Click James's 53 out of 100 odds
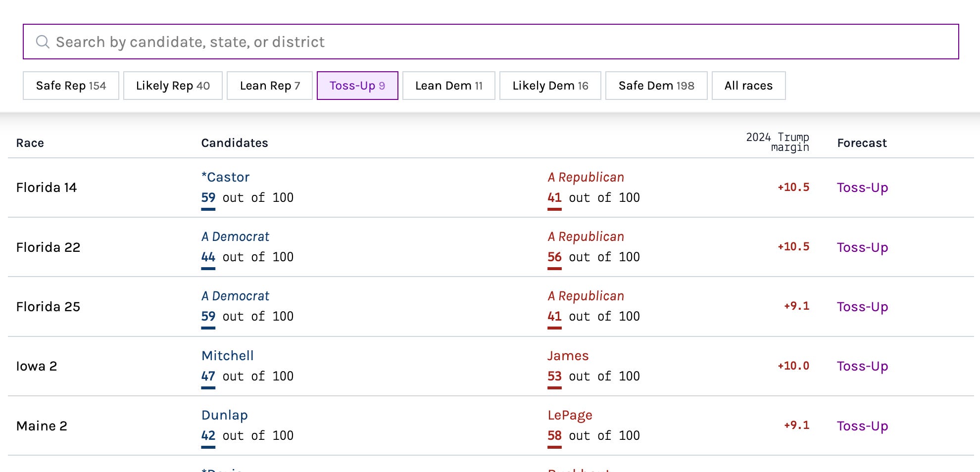The width and height of the screenshot is (980, 472). (594, 376)
